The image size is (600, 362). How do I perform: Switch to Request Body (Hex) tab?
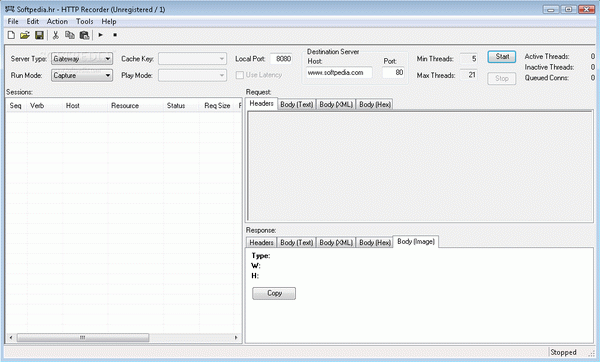coord(375,104)
